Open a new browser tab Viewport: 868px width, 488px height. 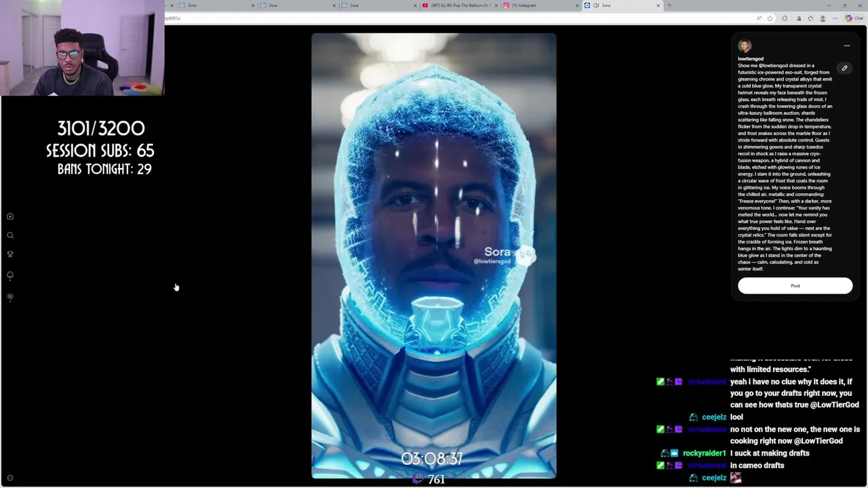669,5
